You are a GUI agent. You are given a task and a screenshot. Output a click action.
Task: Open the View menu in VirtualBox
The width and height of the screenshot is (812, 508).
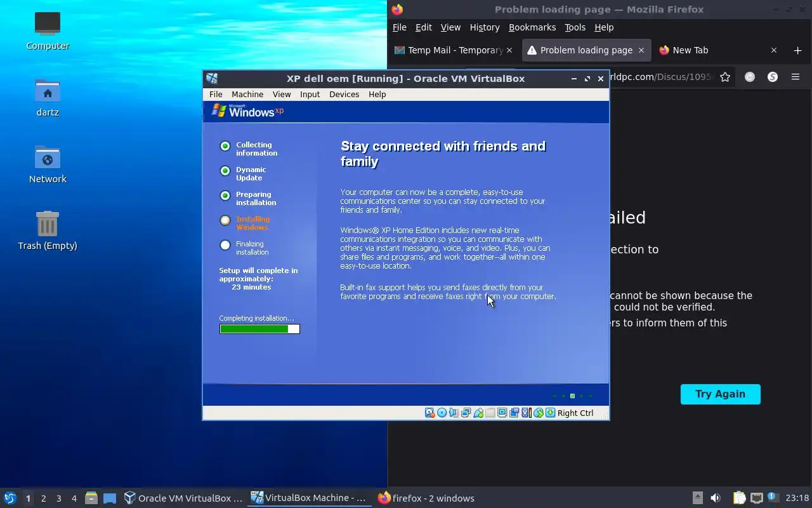click(x=282, y=94)
